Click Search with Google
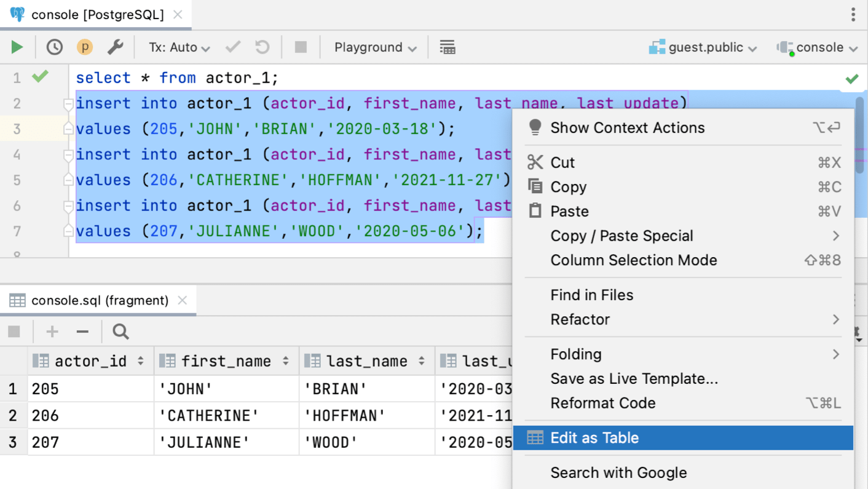The height and width of the screenshot is (489, 868). [618, 472]
